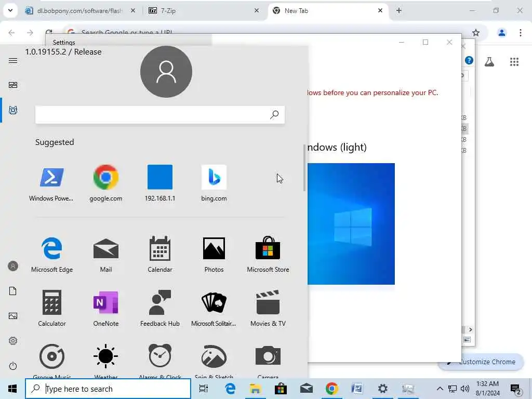Open Pictures from Start sidebar

pyautogui.click(x=13, y=316)
